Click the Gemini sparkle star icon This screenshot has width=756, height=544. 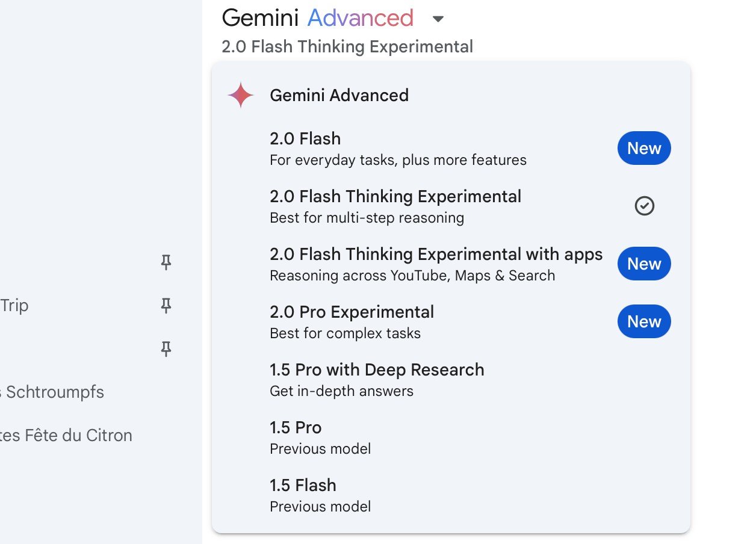click(240, 95)
